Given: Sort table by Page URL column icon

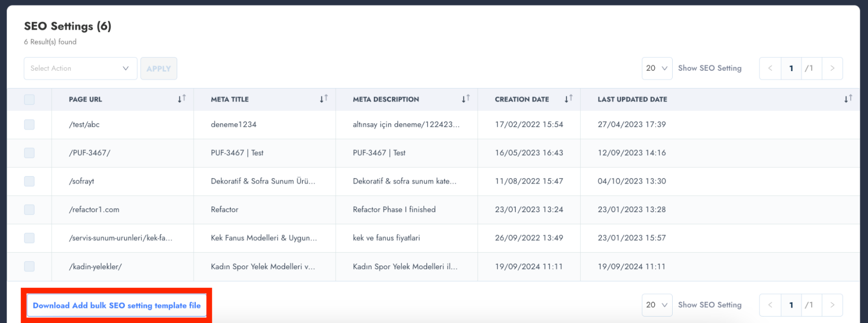Looking at the screenshot, I should pos(182,99).
